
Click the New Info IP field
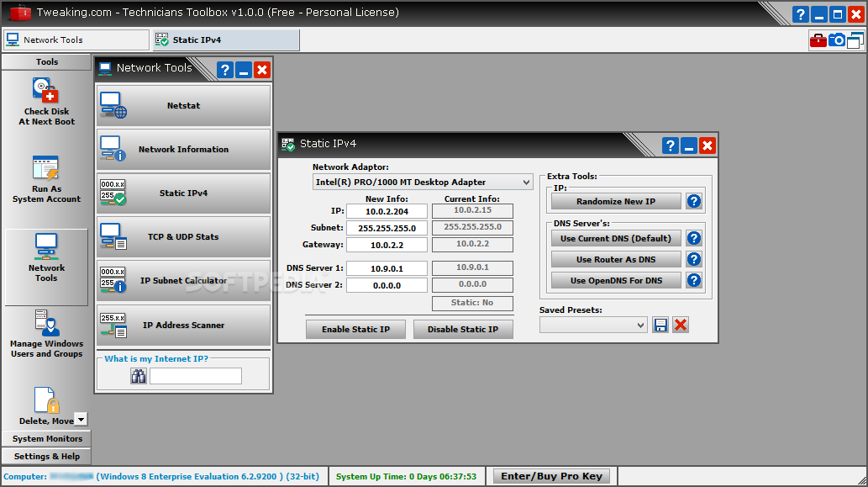point(387,211)
